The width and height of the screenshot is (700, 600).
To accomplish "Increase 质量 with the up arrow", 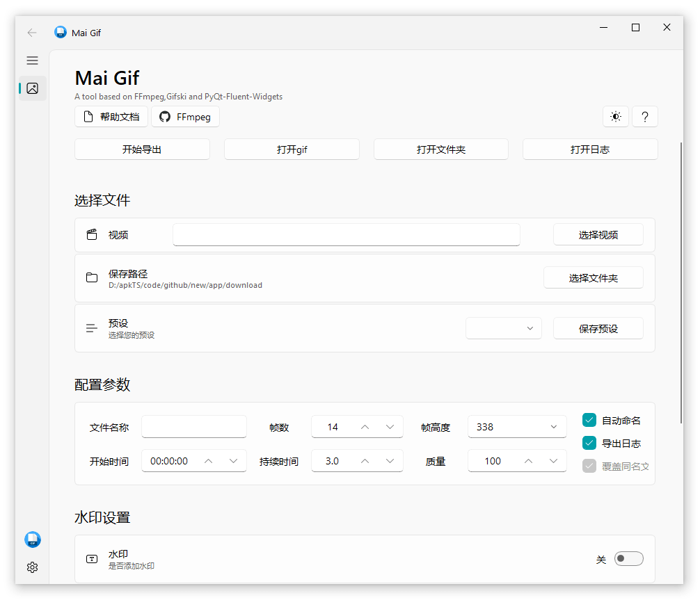I will (528, 461).
